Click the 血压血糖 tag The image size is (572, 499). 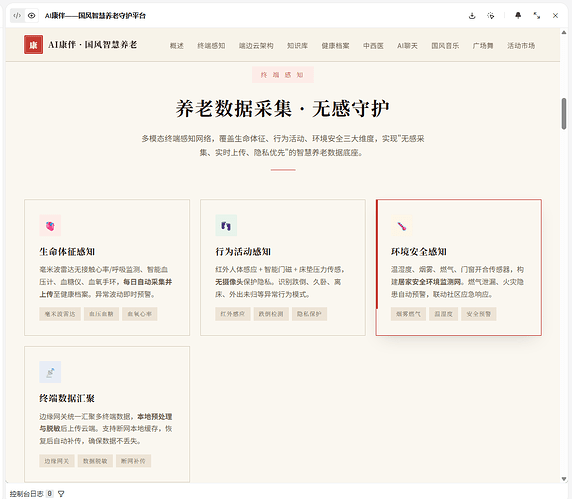(101, 314)
